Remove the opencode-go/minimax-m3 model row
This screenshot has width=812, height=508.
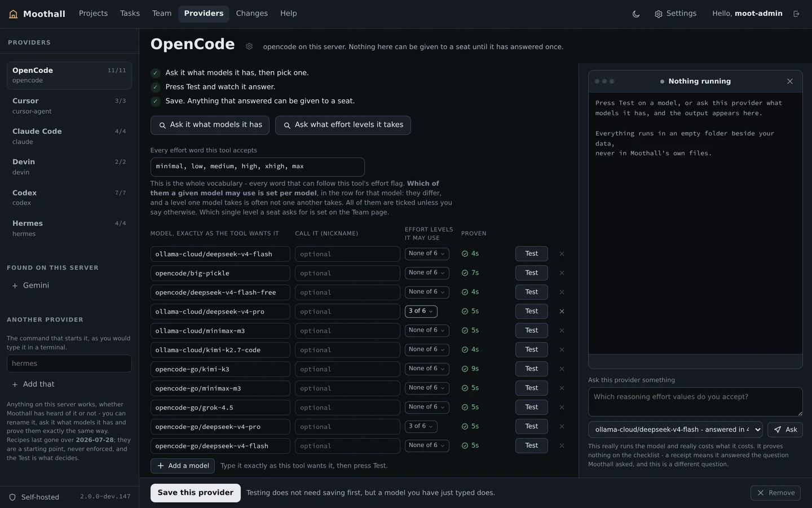562,388
